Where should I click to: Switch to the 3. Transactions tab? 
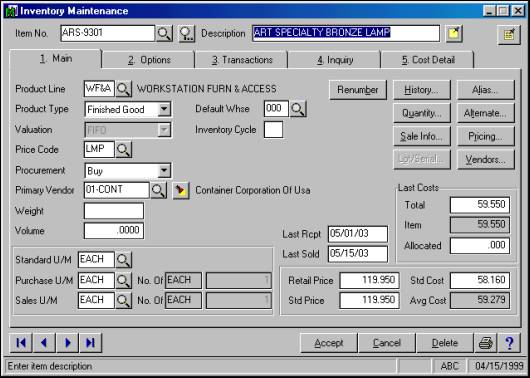242,60
